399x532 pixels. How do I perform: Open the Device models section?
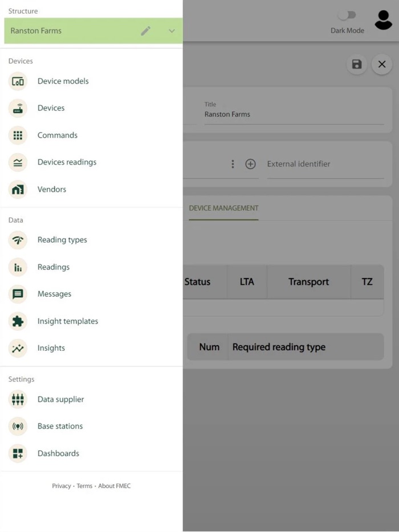pos(18,81)
